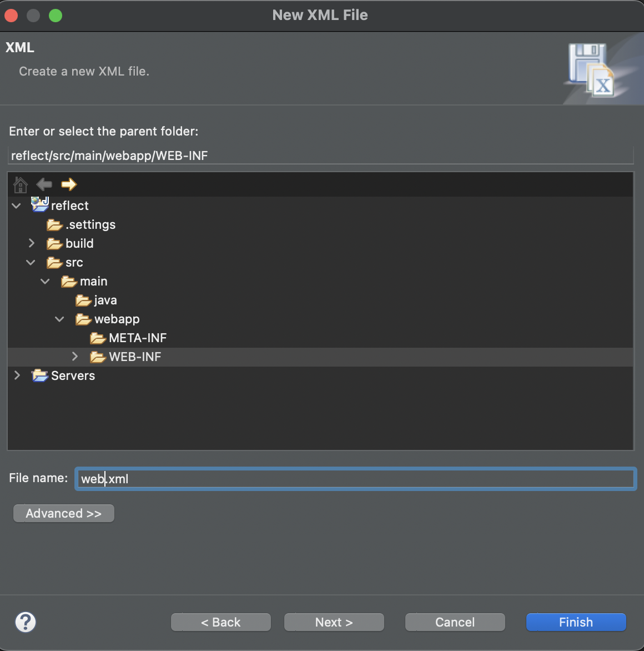
Task: Click the webapp folder icon
Action: [x=84, y=319]
